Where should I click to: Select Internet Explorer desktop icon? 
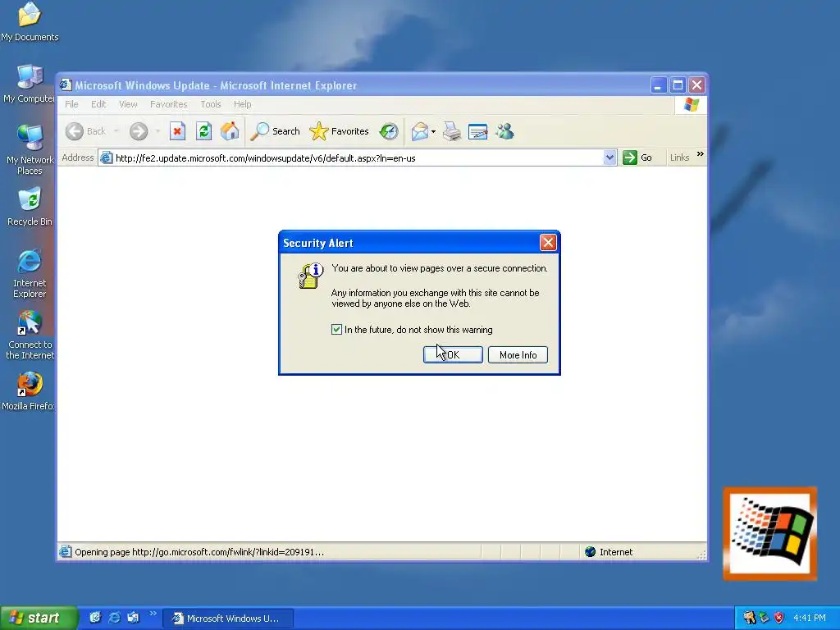(x=30, y=273)
